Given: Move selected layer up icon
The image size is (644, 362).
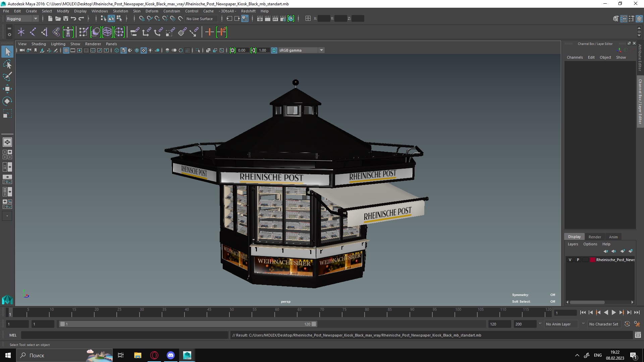Looking at the screenshot, I should click(x=606, y=251).
